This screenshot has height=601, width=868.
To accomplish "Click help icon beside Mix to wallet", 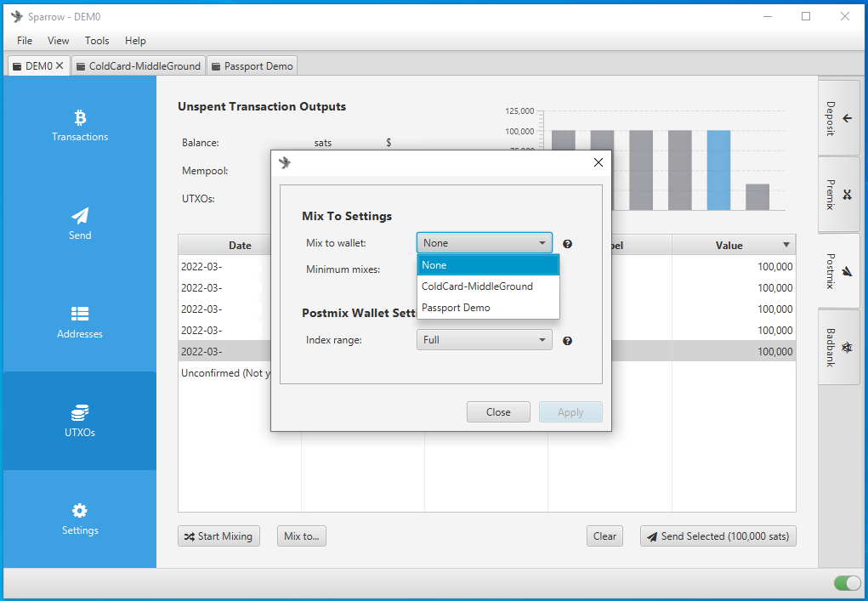I will pos(567,243).
